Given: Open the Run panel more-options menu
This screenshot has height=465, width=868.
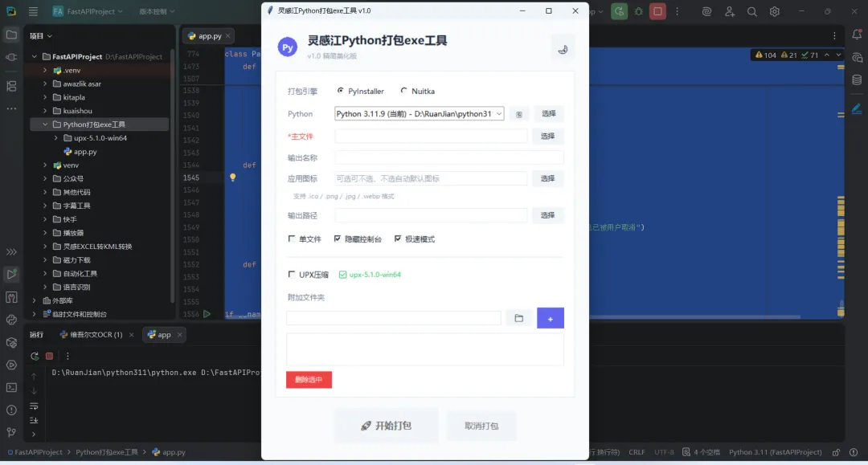Looking at the screenshot, I should [68, 356].
